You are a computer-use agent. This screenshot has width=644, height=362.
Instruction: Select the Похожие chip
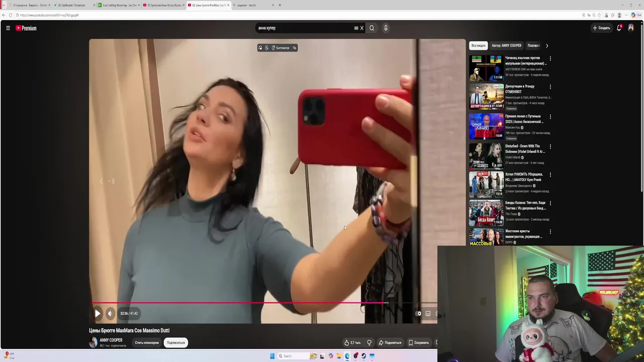[x=533, y=45]
